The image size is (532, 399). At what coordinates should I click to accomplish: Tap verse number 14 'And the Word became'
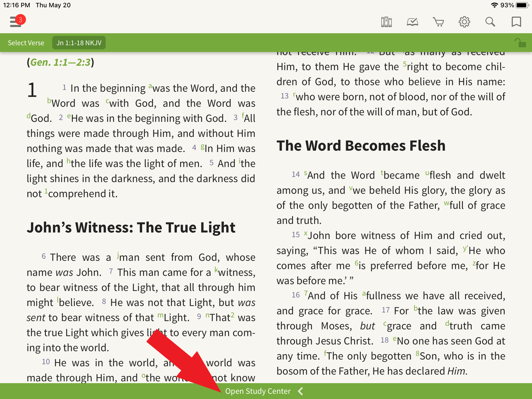pos(296,174)
